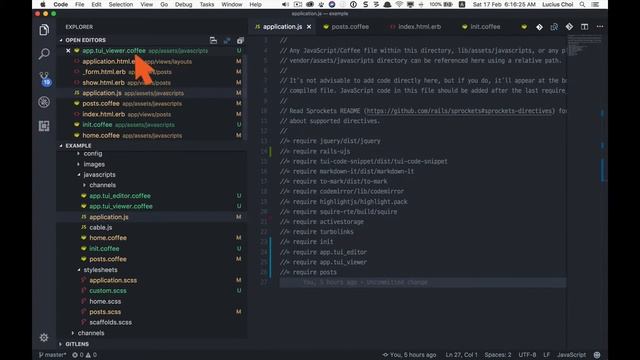This screenshot has width=640, height=360.
Task: Open the Debug menu
Action: (183, 4)
